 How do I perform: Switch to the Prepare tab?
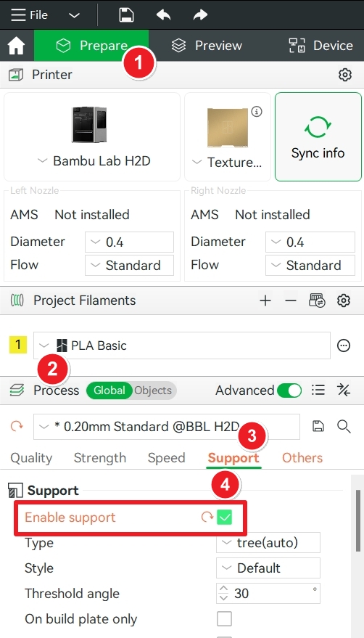91,45
